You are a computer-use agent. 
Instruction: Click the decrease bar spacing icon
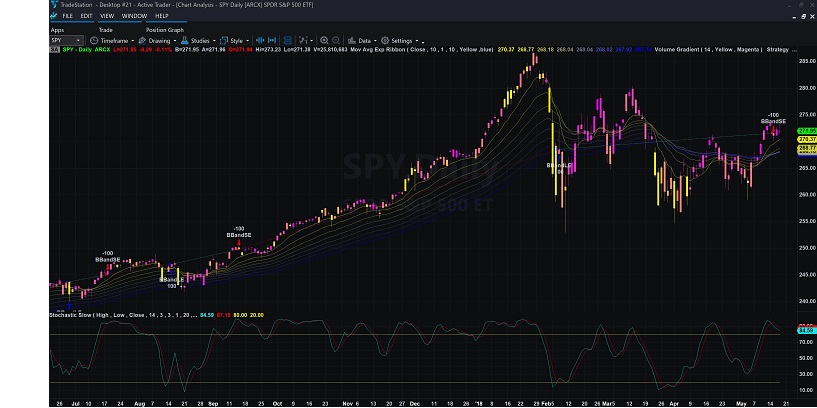261,41
